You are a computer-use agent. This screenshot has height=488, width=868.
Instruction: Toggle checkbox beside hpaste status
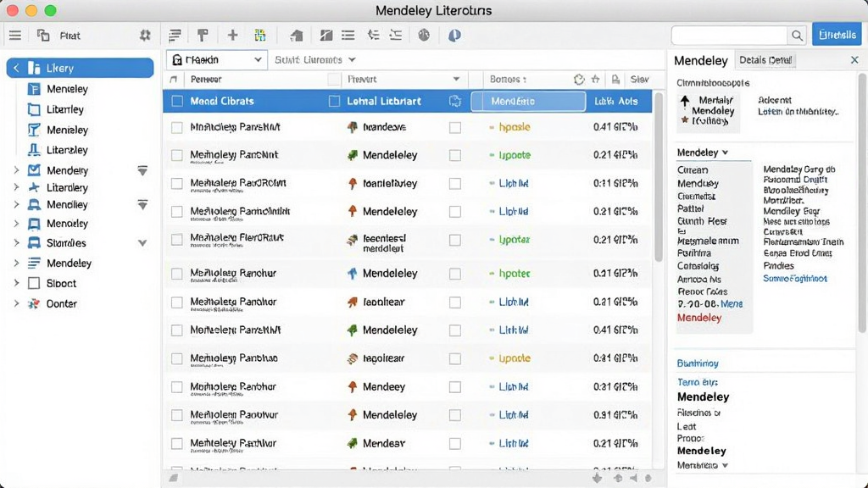coord(455,128)
